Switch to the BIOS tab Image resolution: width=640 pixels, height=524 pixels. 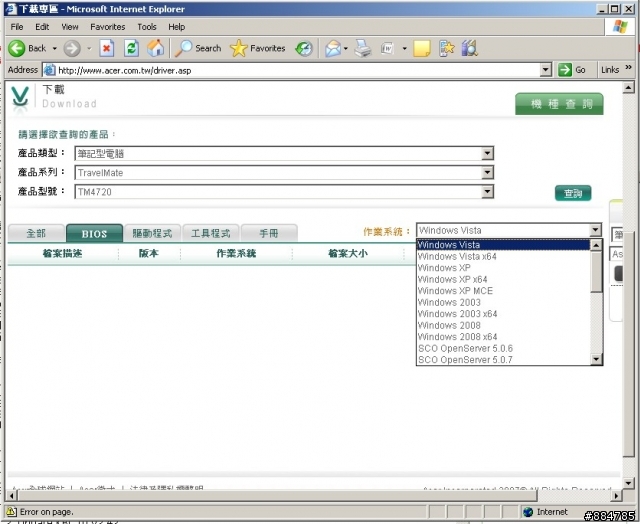click(x=94, y=233)
